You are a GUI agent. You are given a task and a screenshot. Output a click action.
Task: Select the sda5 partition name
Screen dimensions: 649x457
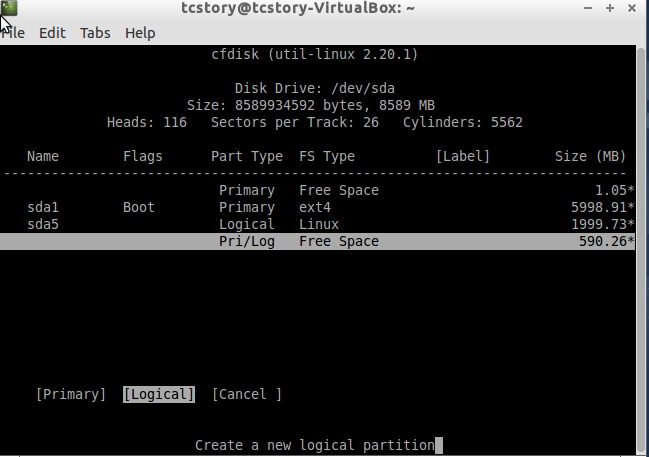point(43,225)
